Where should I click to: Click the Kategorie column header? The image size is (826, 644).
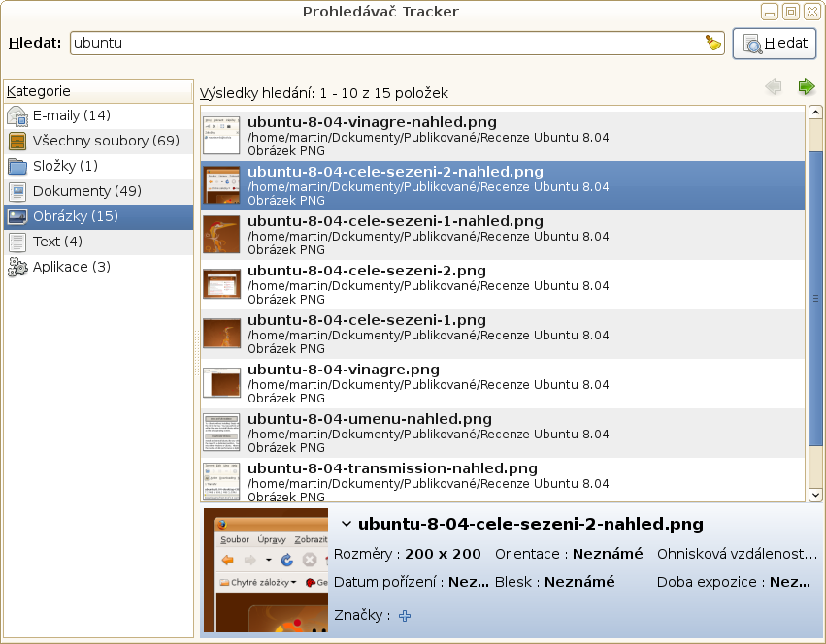[x=98, y=91]
